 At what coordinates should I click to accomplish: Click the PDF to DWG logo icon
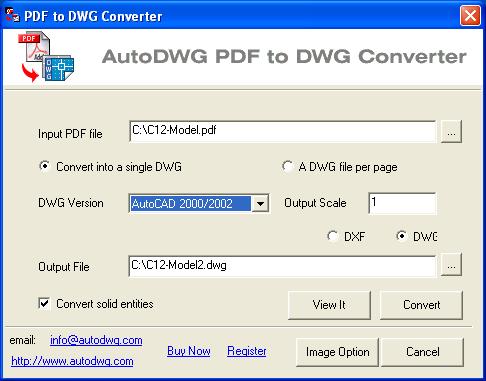(46, 57)
